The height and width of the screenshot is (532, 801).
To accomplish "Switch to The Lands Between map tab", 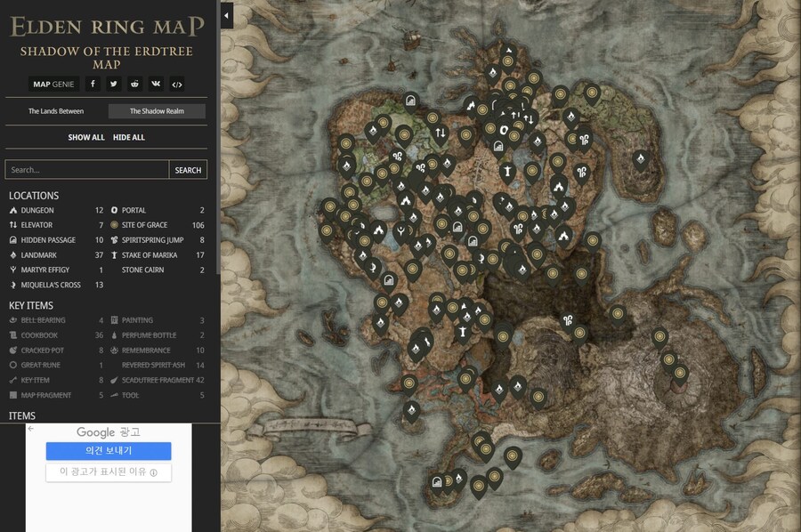I will tap(56, 111).
